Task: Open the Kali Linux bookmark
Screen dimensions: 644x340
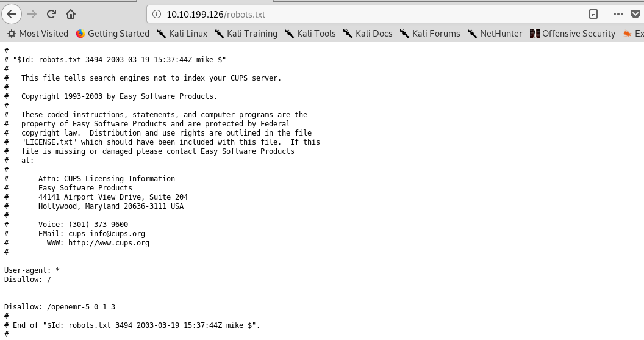Action: point(182,34)
